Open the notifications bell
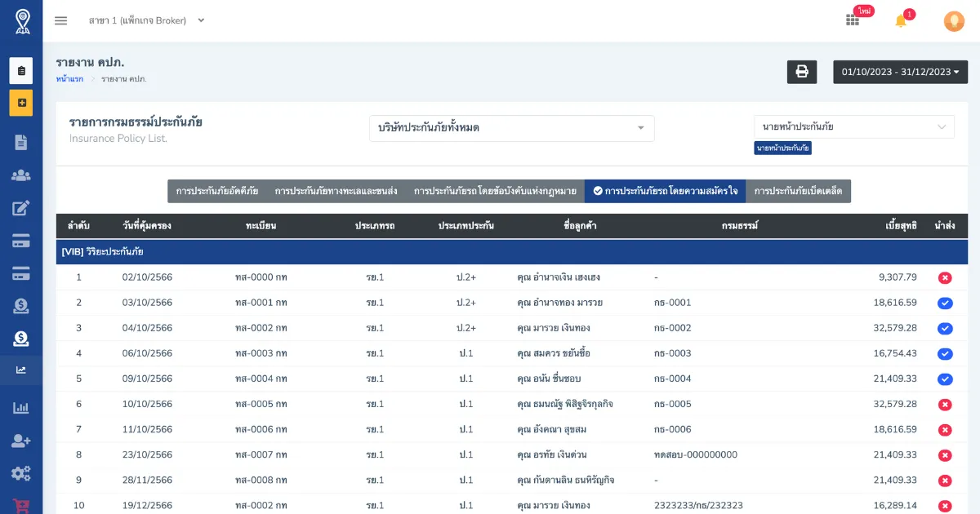 (901, 21)
